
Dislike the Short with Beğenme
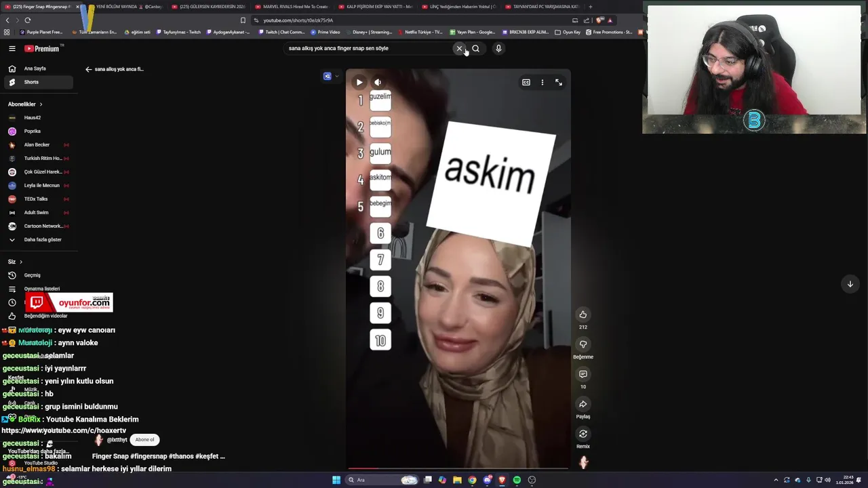click(x=583, y=344)
